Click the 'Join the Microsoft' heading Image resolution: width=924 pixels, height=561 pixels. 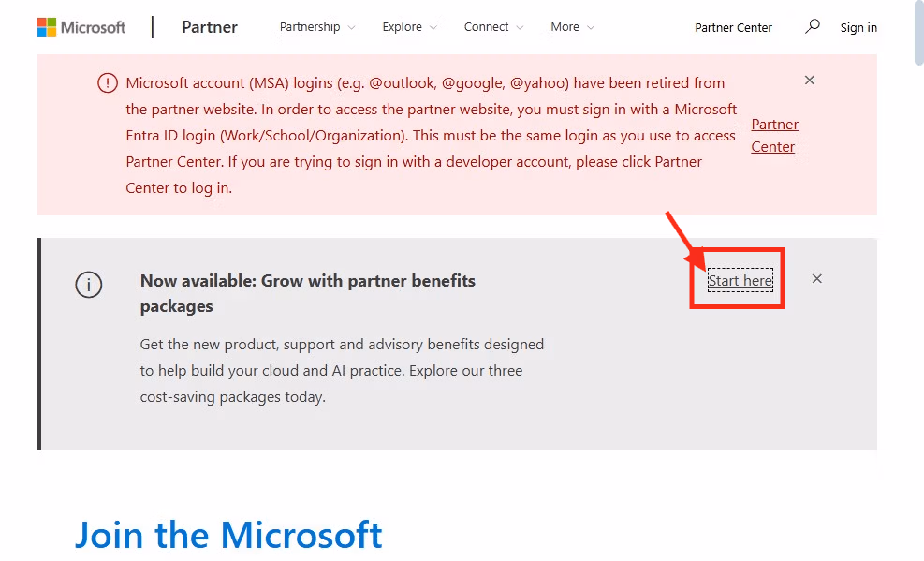click(228, 535)
